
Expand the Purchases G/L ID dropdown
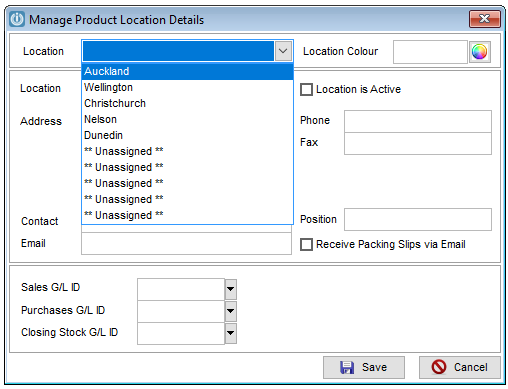[x=230, y=311]
